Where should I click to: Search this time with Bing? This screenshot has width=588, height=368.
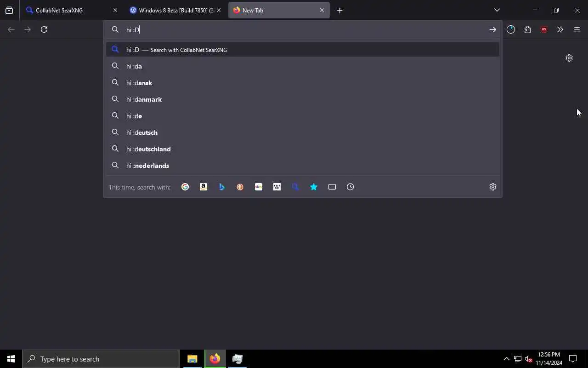pos(222,187)
